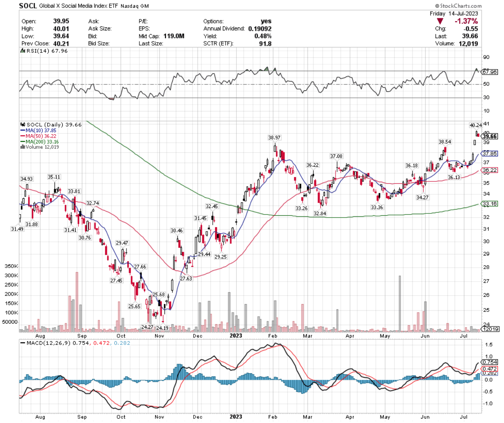Click the blue MA(10) legend color line
This screenshot has height=423, width=504.
click(x=23, y=130)
